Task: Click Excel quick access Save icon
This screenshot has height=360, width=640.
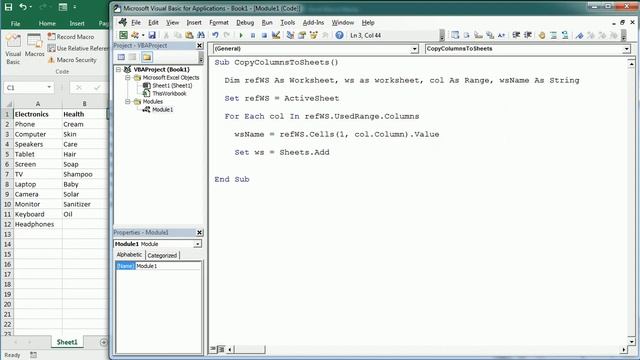Action: pos(8,7)
